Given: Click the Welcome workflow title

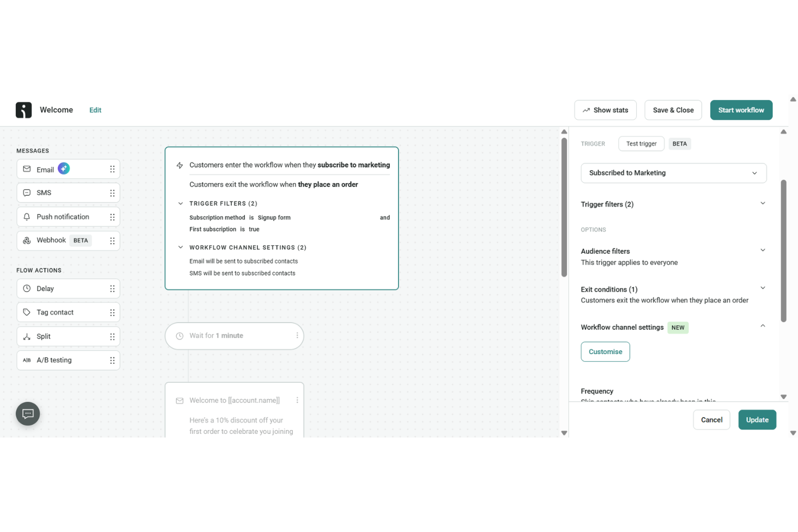Looking at the screenshot, I should (x=57, y=110).
